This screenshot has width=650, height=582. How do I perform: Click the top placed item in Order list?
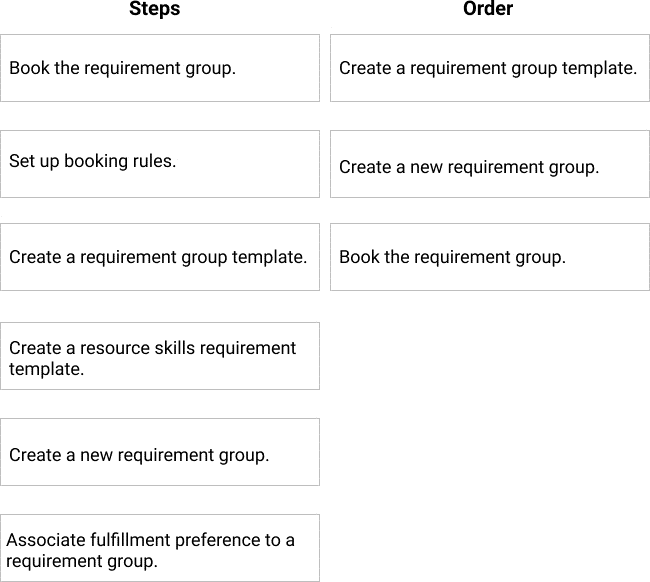pos(489,68)
